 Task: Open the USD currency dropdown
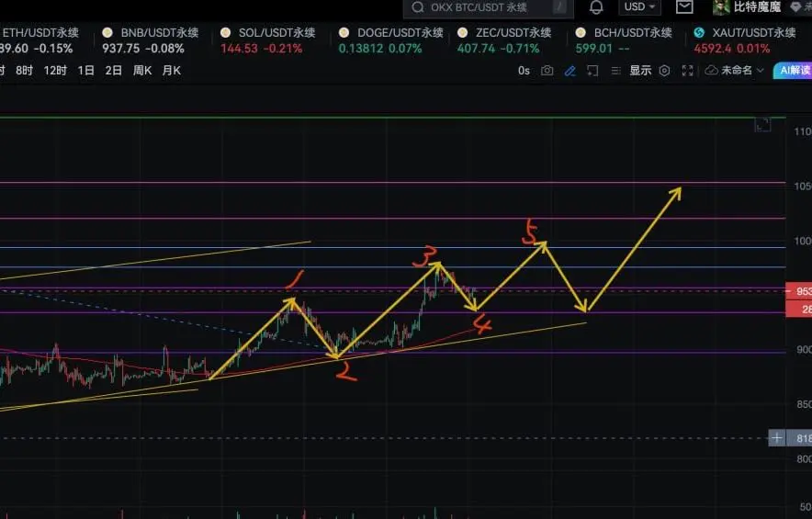click(x=639, y=7)
